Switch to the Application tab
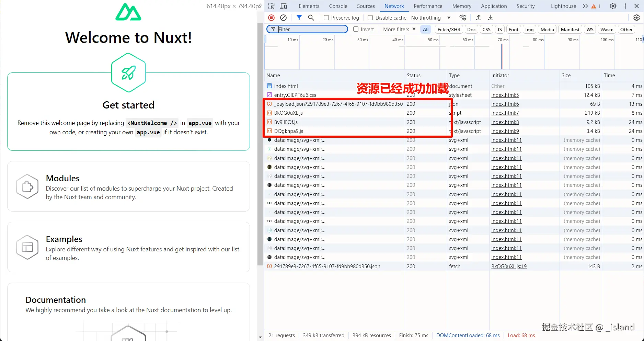This screenshot has height=341, width=644. pyautogui.click(x=494, y=6)
